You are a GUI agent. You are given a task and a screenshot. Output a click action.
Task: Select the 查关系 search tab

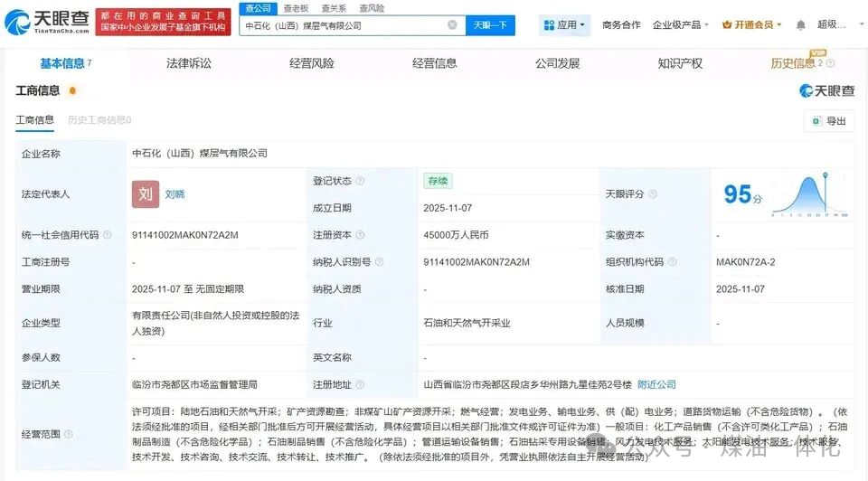(x=334, y=8)
